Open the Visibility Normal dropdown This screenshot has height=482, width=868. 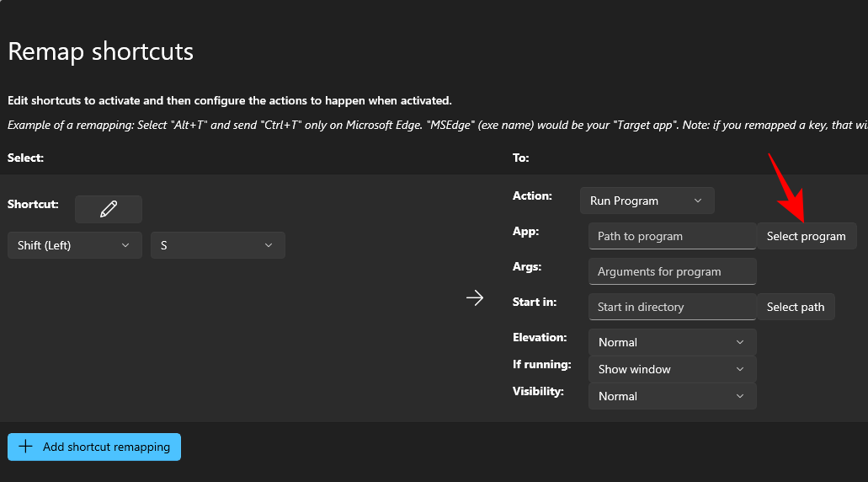coord(672,396)
